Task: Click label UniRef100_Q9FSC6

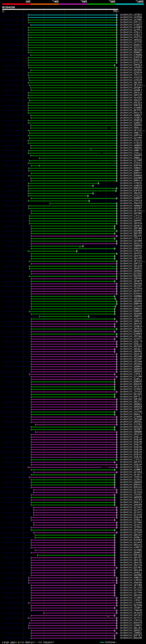Action: (131, 263)
